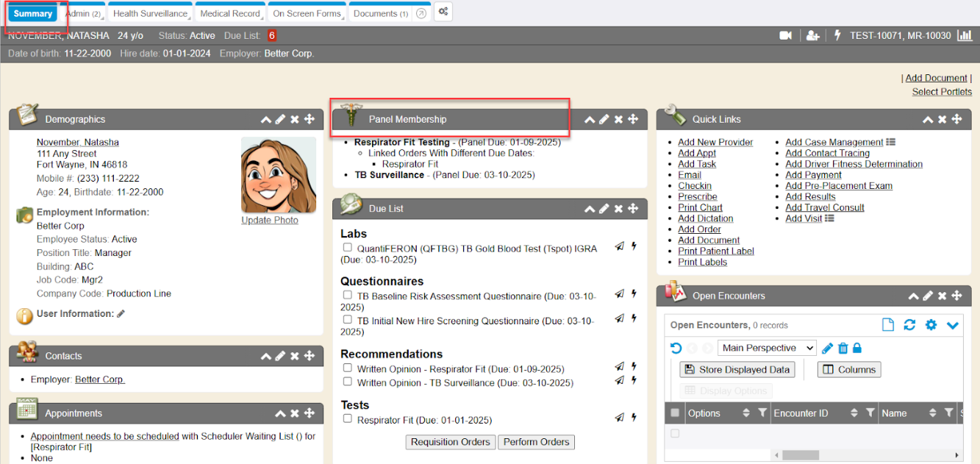Click the Requisition Orders button
This screenshot has width=980, height=464.
(450, 442)
